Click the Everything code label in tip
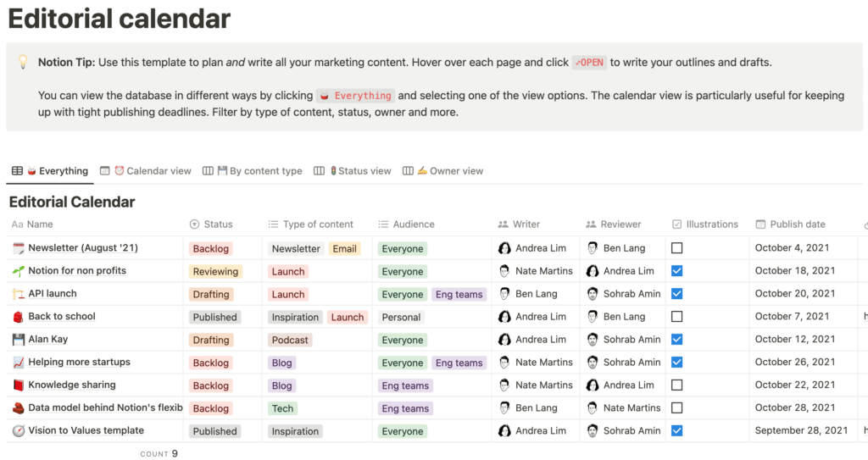 coord(355,96)
